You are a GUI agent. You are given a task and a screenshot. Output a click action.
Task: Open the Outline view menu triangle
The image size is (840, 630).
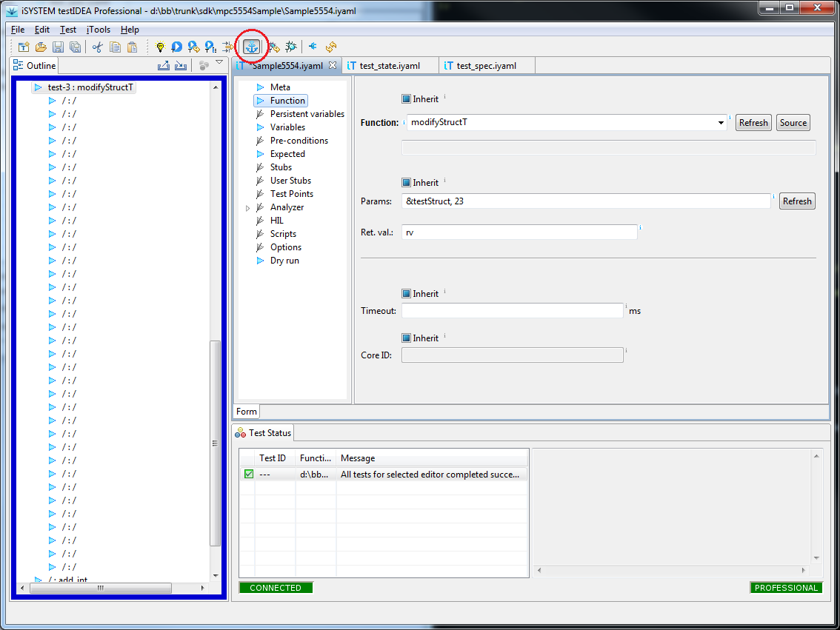tap(219, 64)
